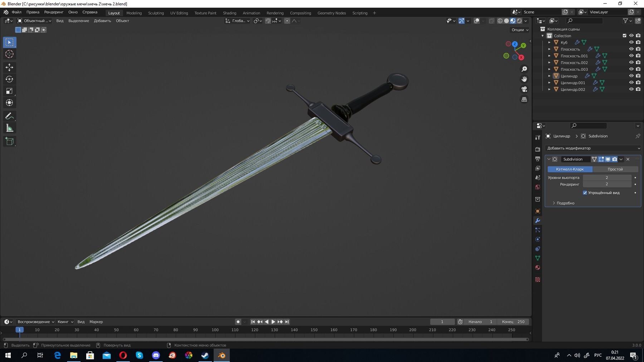Adjust the Уровни вьюпорта value slider

click(607, 178)
